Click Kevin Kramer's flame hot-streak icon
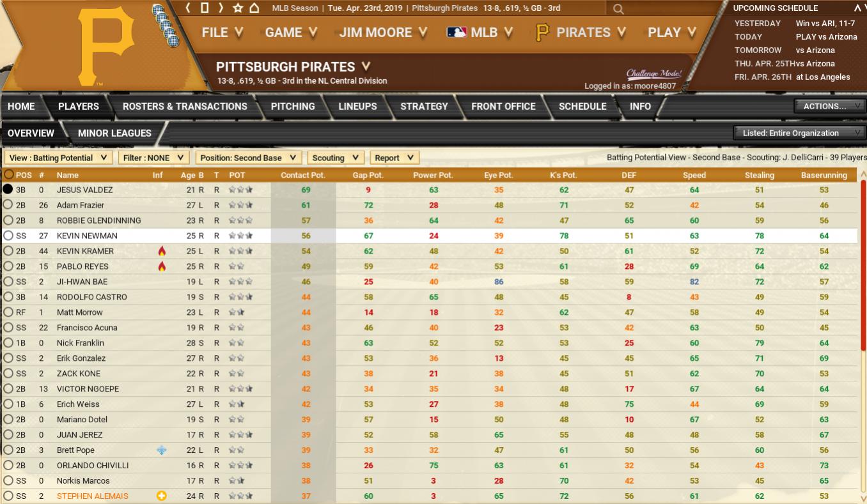Viewport: 867px width, 504px height. tap(161, 251)
